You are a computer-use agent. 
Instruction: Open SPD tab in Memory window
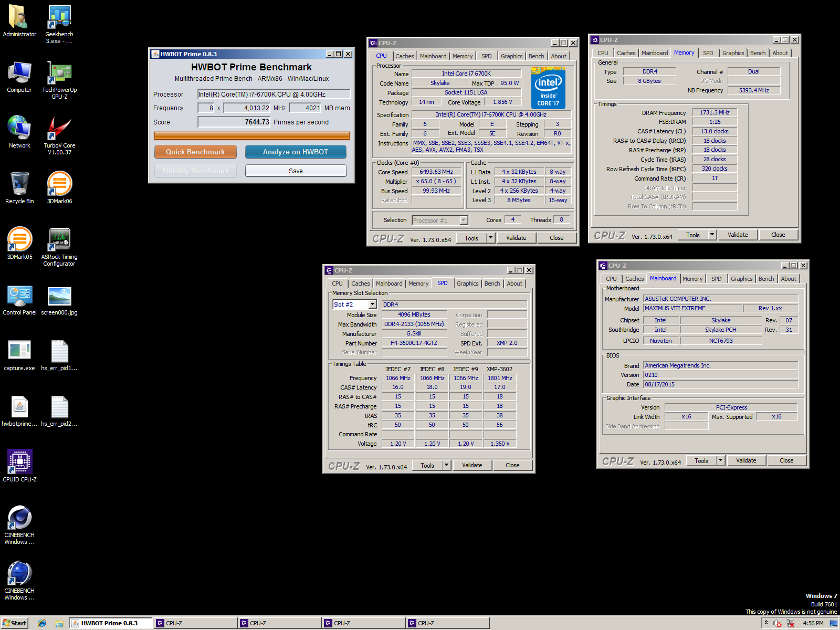coord(708,53)
